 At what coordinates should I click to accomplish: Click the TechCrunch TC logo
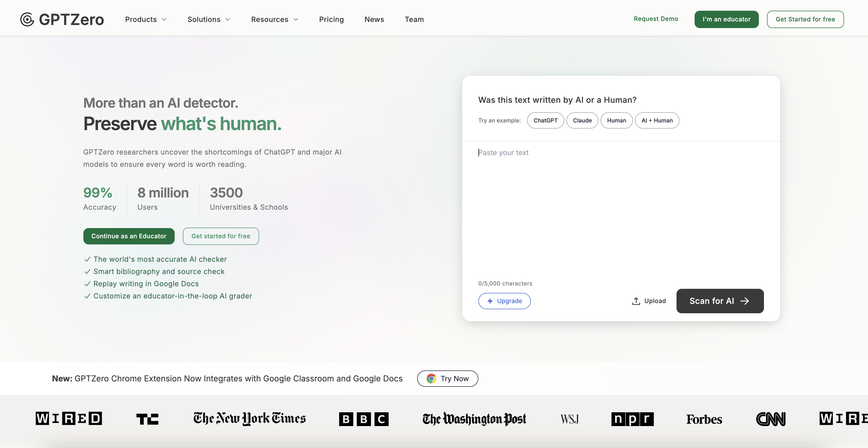click(147, 419)
